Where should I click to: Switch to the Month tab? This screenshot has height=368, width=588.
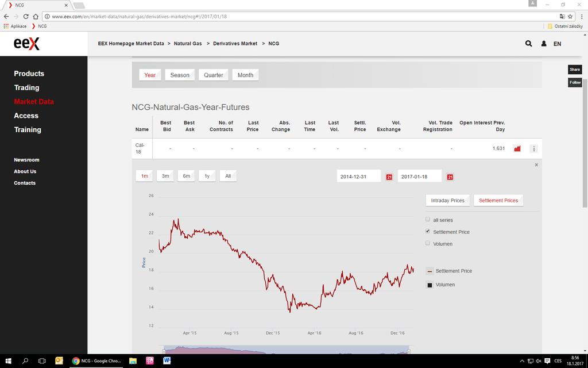pyautogui.click(x=245, y=75)
